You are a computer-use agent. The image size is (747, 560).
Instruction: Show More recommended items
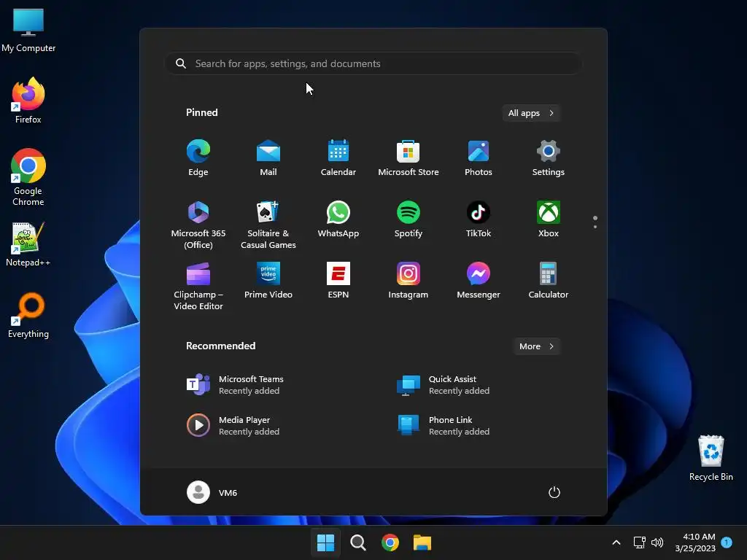[536, 346]
